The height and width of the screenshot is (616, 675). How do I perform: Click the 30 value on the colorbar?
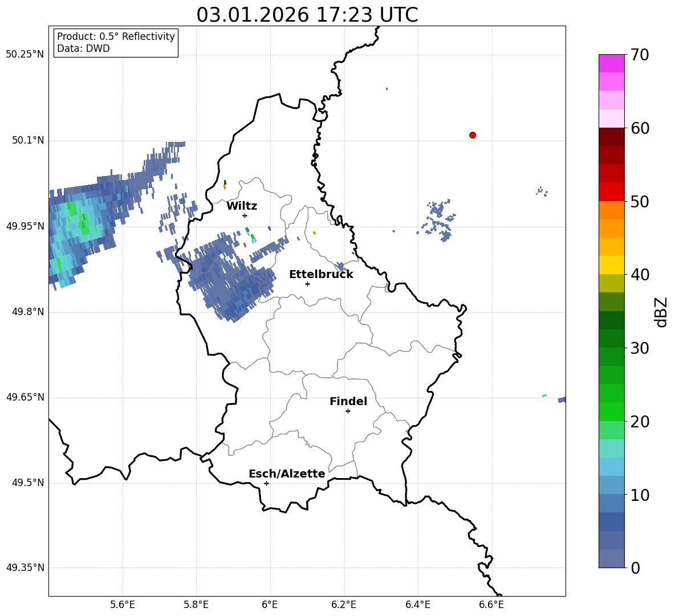pos(639,348)
